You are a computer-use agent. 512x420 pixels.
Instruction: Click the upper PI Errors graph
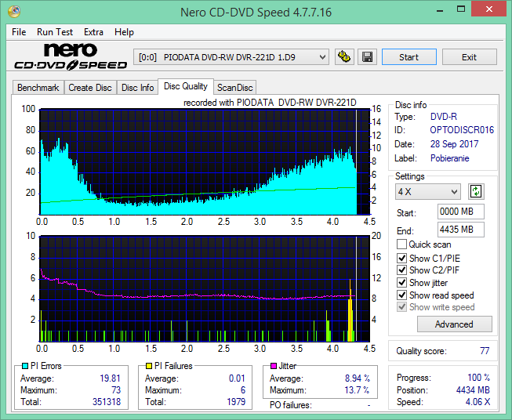[x=205, y=162]
